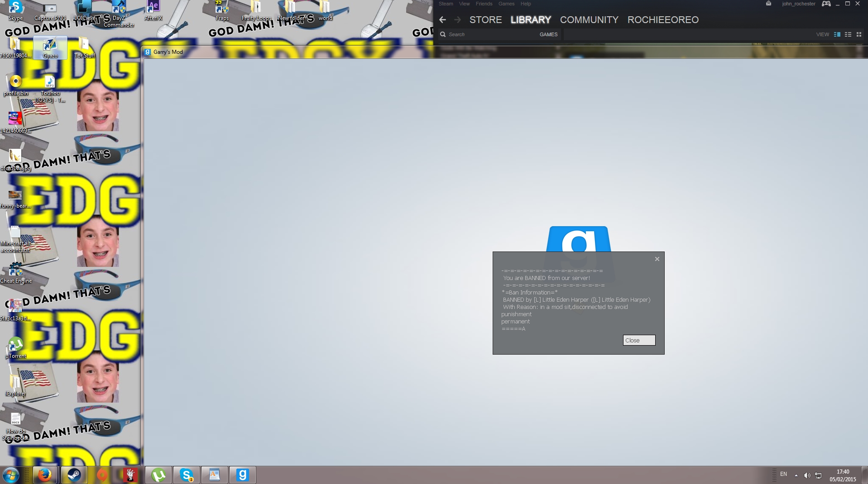
Task: Open the john_rochester account menu
Action: click(799, 4)
